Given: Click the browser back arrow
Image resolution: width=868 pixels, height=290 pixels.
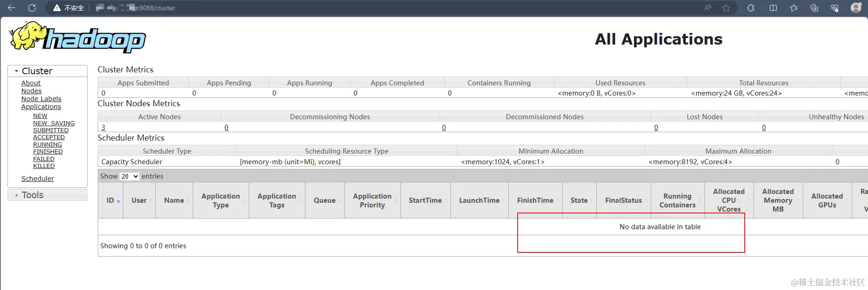Looking at the screenshot, I should coord(12,7).
